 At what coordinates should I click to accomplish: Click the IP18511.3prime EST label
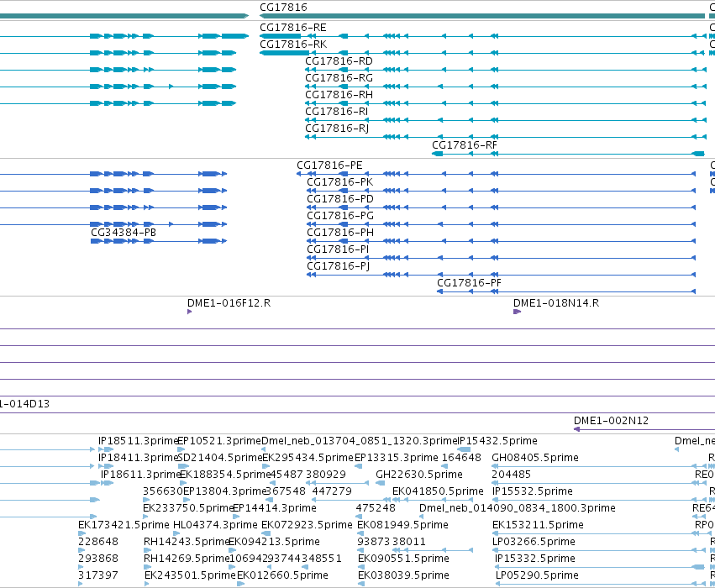coord(137,441)
